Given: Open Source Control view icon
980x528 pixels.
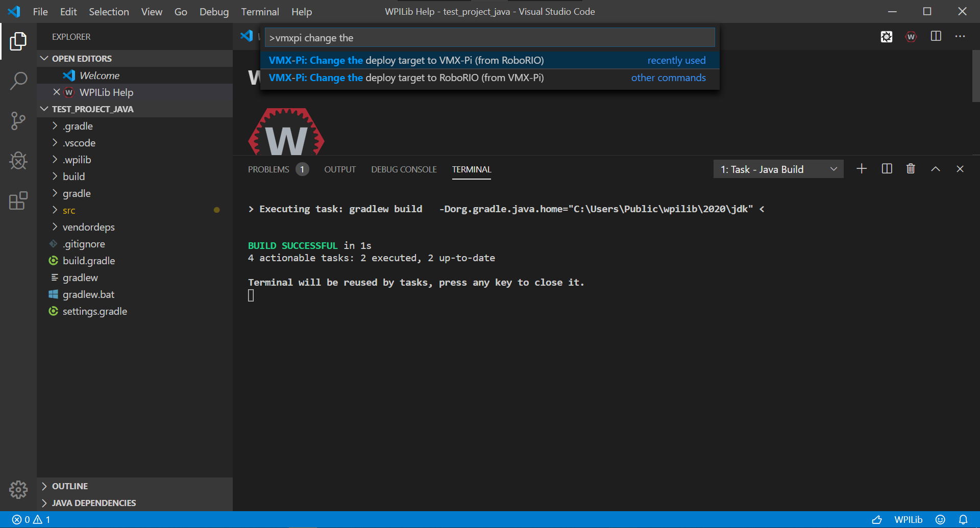Looking at the screenshot, I should click(18, 121).
